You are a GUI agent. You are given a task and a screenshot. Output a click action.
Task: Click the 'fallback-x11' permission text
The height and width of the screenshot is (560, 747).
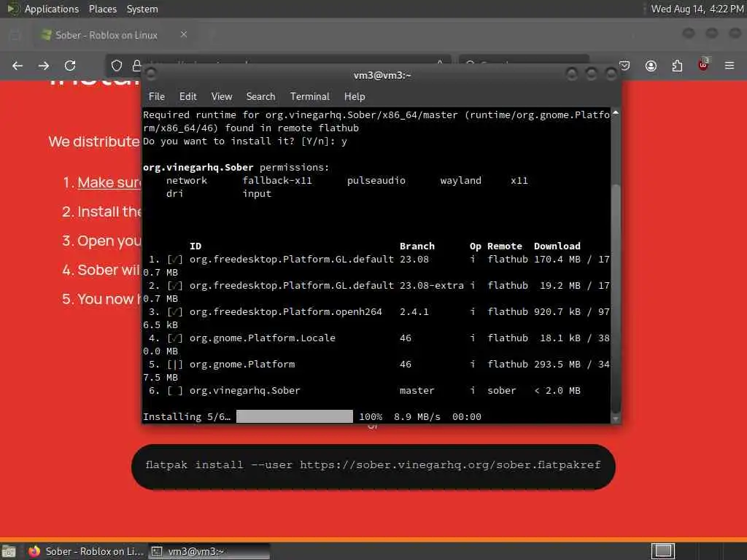pos(276,181)
